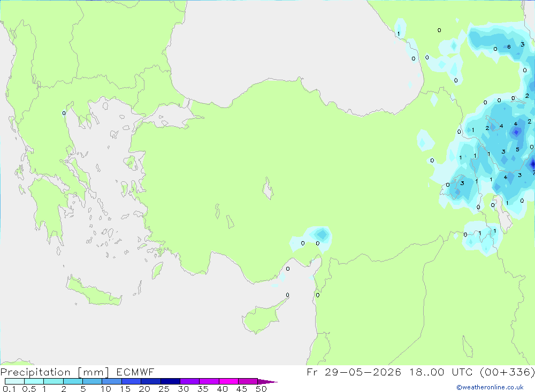Select the 25–30 mm navy legend swatch

(170, 381)
